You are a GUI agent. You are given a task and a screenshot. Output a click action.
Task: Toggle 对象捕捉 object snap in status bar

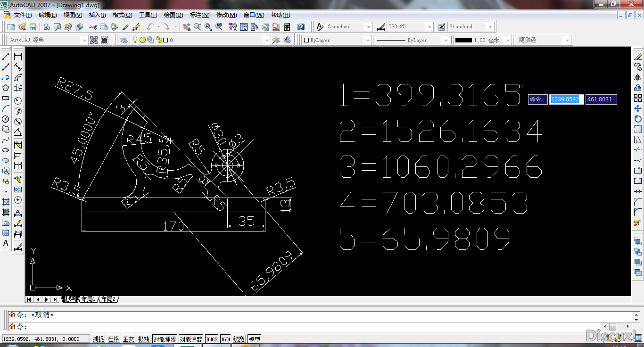point(165,339)
